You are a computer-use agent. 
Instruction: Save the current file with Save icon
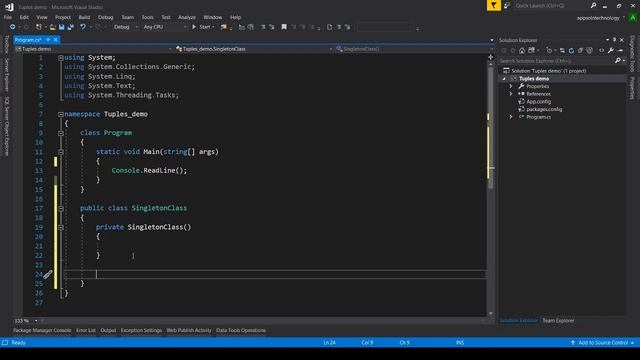point(61,27)
